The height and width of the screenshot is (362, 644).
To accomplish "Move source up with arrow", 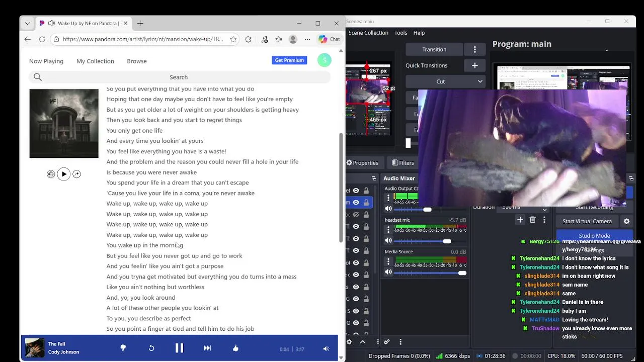I will pyautogui.click(x=362, y=342).
